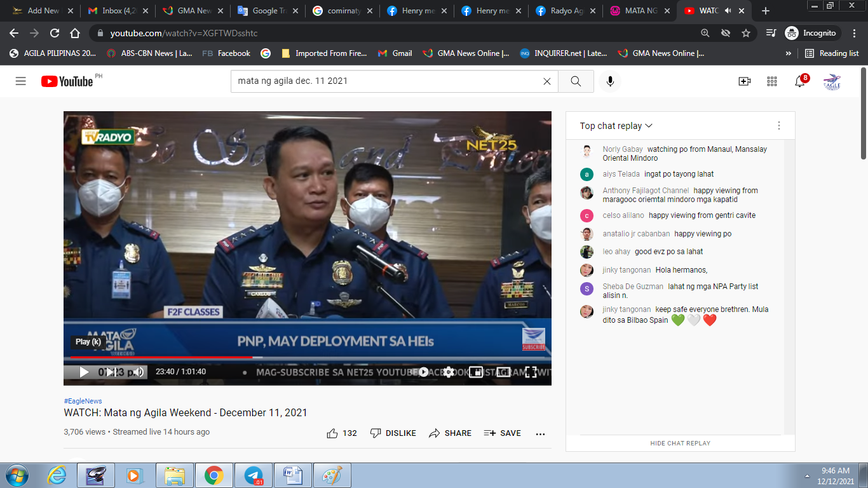The width and height of the screenshot is (868, 488).
Task: Enter fullscreen mode on the video
Action: pos(531,372)
